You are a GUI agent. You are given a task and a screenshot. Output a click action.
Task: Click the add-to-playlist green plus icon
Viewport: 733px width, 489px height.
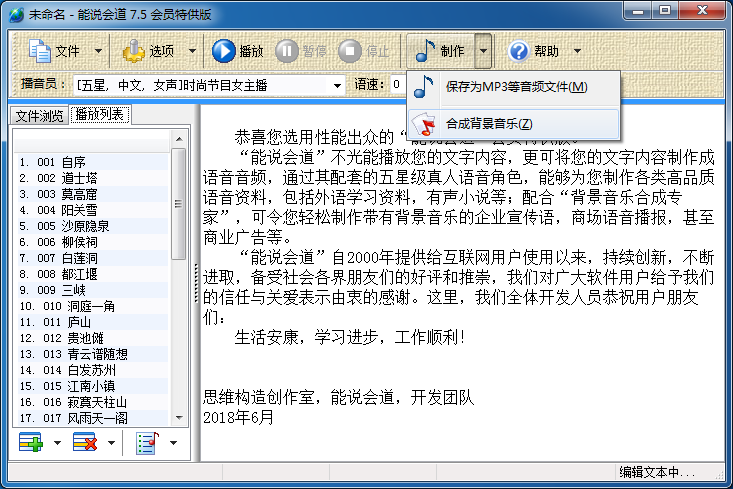[31, 442]
